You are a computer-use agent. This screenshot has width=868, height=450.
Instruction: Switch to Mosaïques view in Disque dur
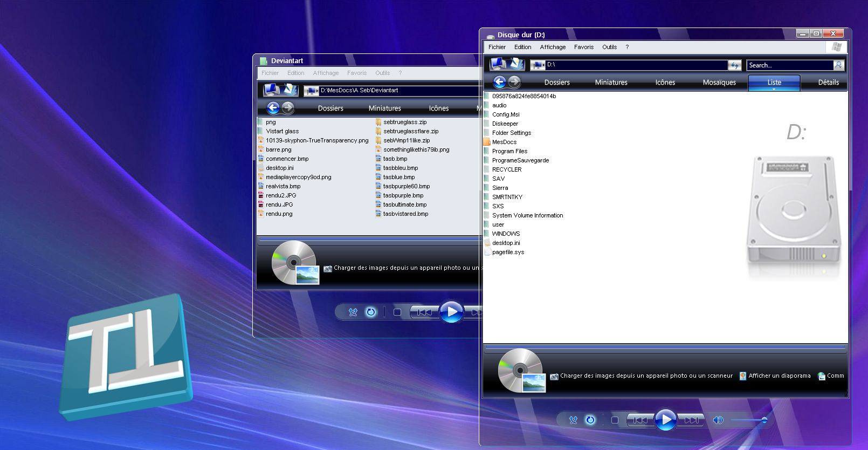coord(719,83)
